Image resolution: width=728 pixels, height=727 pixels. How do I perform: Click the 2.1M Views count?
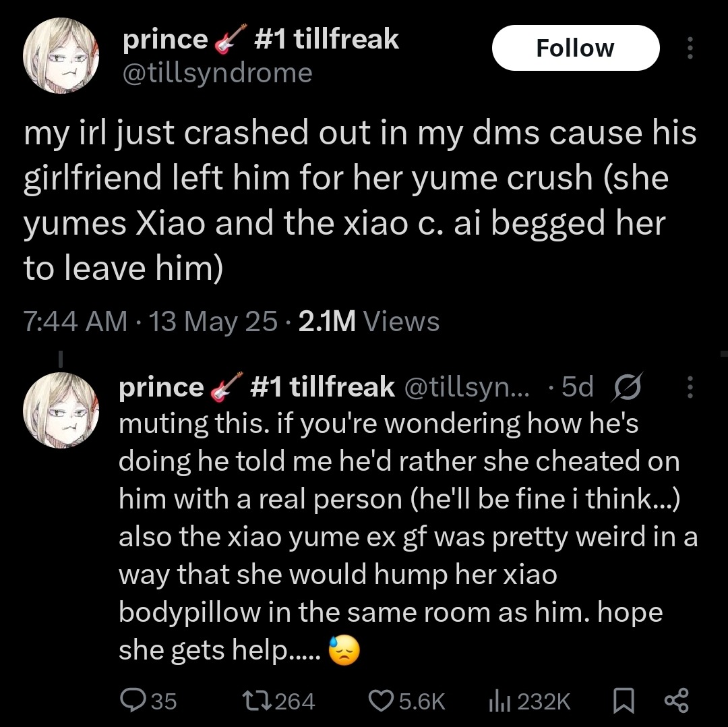pos(369,322)
